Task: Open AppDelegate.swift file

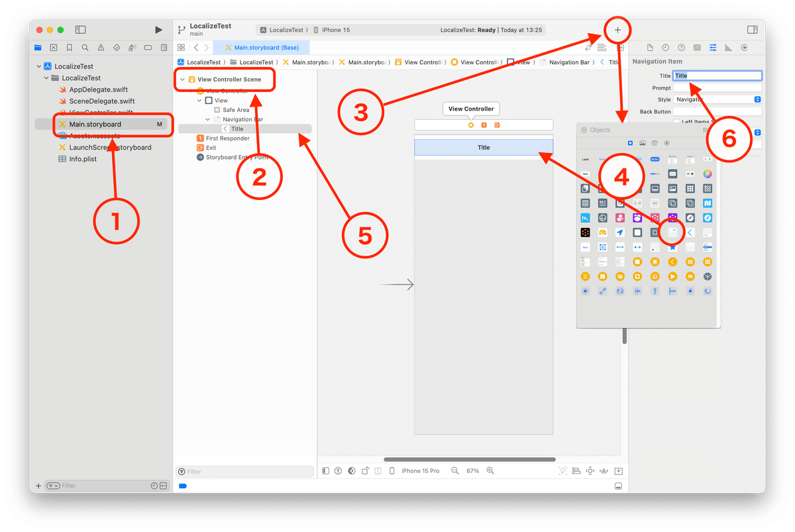Action: point(98,89)
